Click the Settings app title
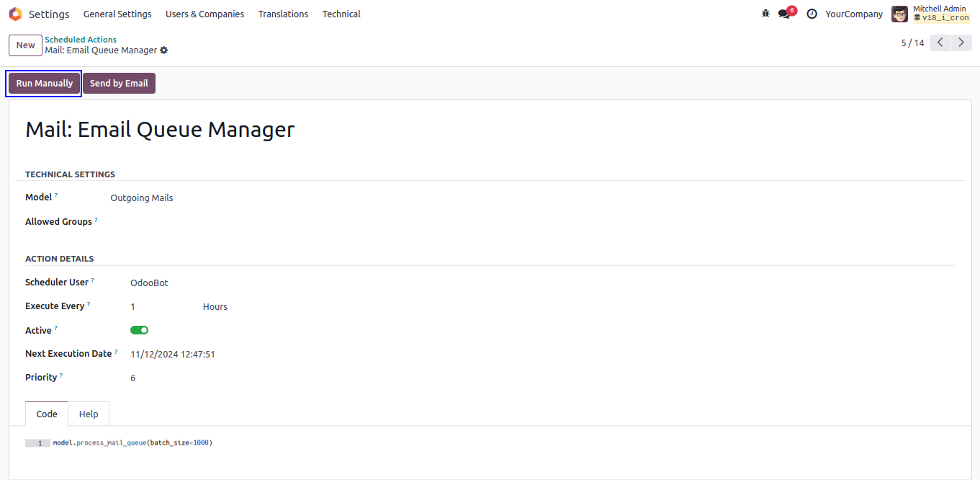The image size is (980, 480). point(49,14)
